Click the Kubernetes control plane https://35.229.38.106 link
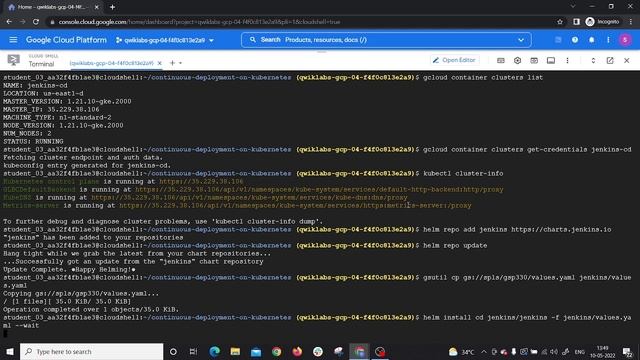This screenshot has width=640, height=360. pyautogui.click(x=201, y=182)
